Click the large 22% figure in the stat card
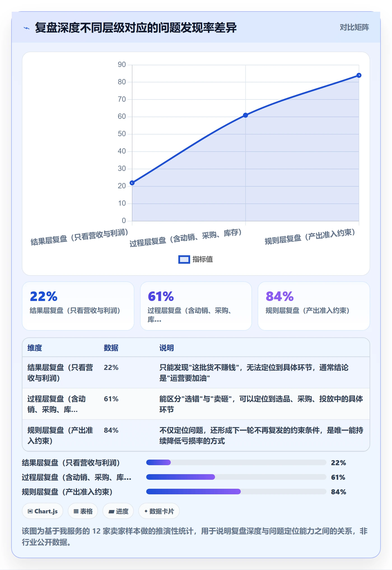This screenshot has width=392, height=570. 44,296
